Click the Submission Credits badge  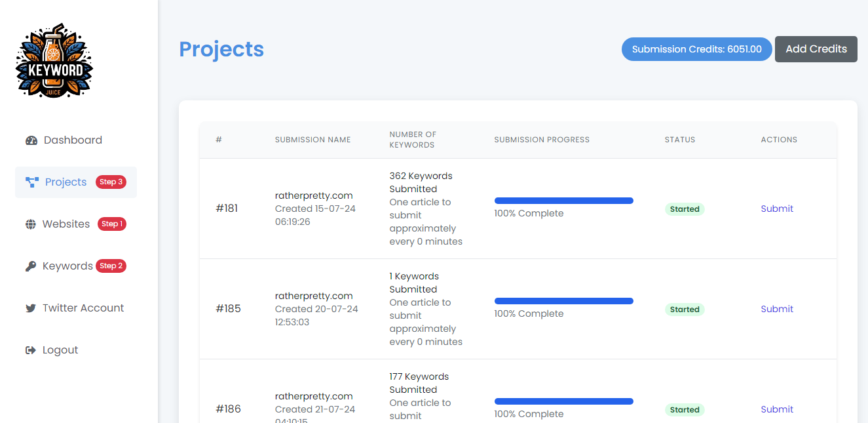(696, 49)
